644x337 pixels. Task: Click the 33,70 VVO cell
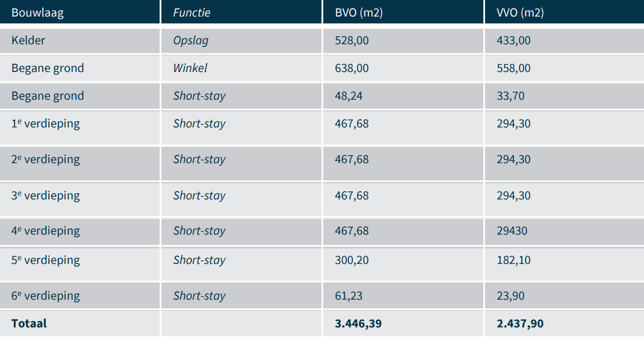(510, 96)
